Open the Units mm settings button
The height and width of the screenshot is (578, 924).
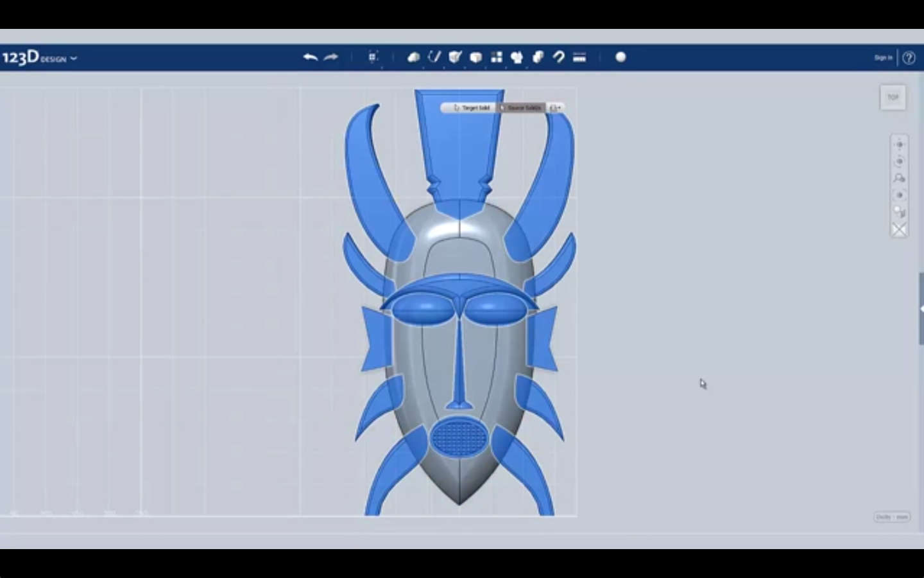tap(892, 517)
